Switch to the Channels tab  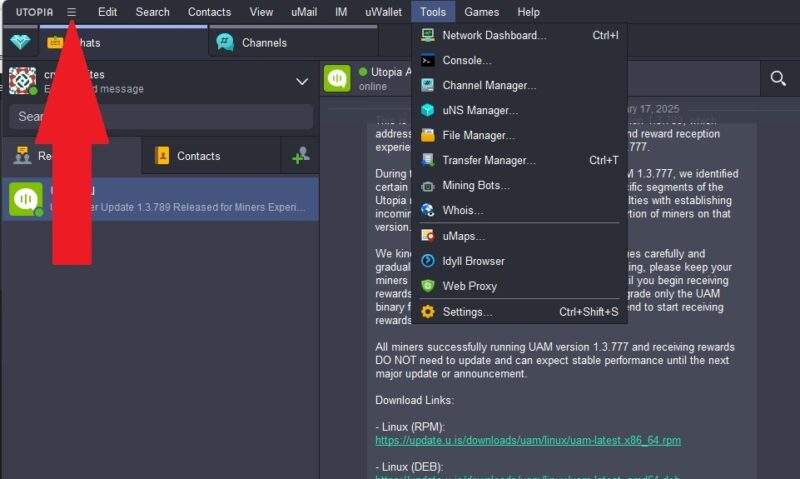293,42
